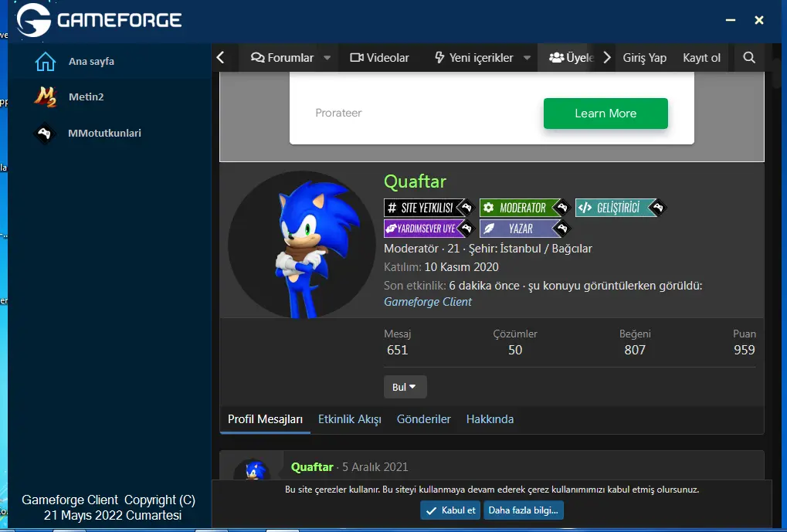Open Ana sayfa home icon
The image size is (787, 532).
[45, 62]
